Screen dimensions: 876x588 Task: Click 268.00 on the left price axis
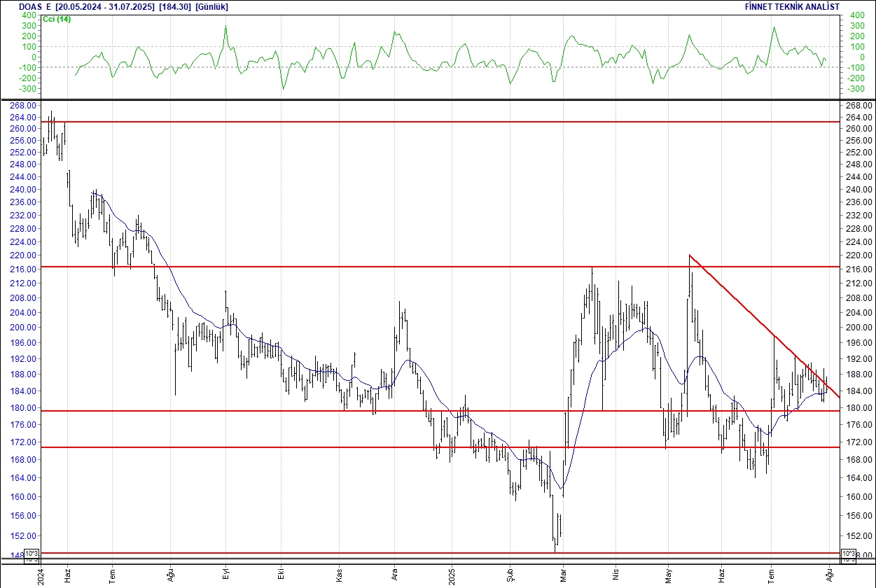[x=24, y=106]
